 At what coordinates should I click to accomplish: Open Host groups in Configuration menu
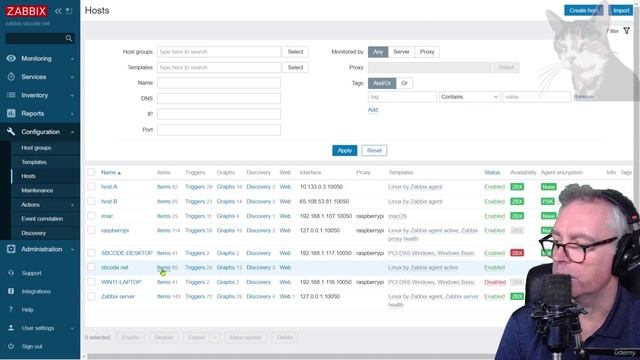[36, 148]
